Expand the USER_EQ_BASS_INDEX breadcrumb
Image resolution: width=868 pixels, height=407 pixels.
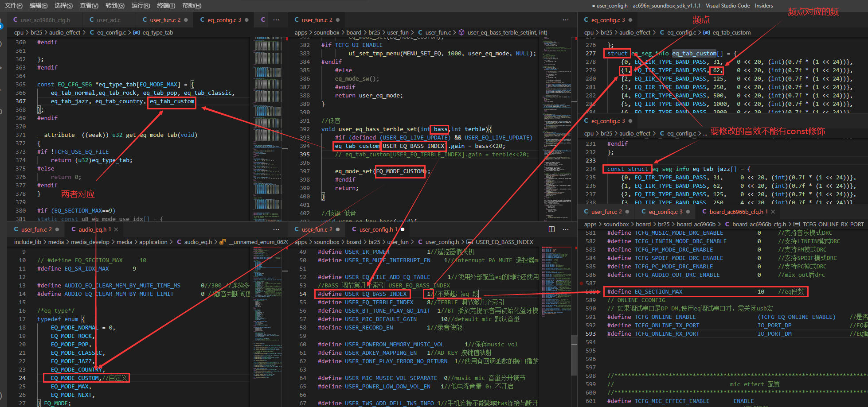(x=504, y=242)
